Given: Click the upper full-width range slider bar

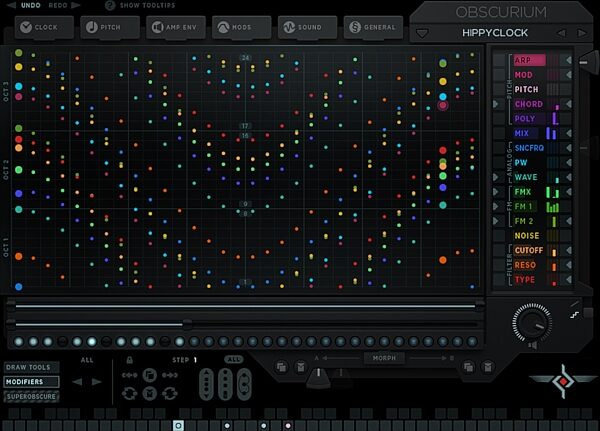Looking at the screenshot, I should tap(245, 306).
